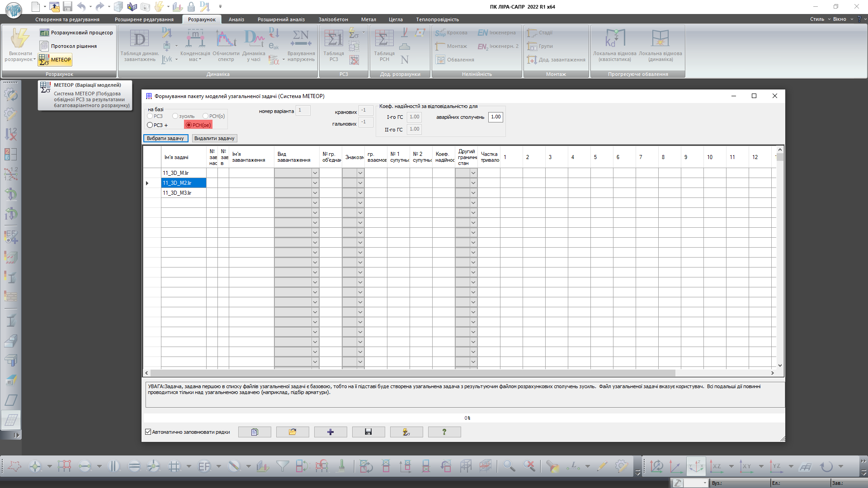This screenshot has width=868, height=488.
Task: Click the copy icon button in dialog
Action: [x=255, y=432]
